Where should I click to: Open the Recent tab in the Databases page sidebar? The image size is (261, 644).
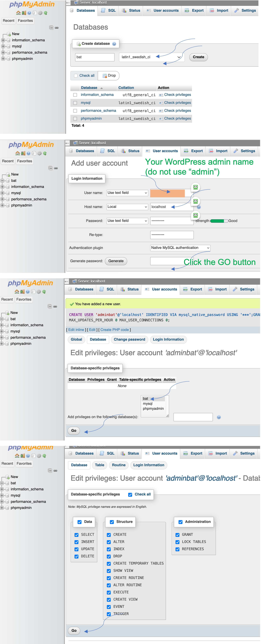(x=9, y=21)
